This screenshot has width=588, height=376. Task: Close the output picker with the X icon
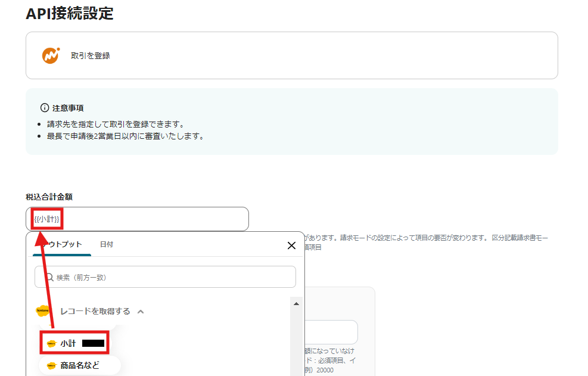pyautogui.click(x=291, y=246)
